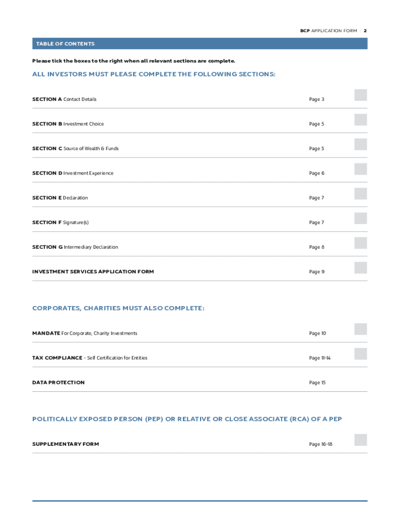
Task: Check the Section E Declaration box
Action: [361, 194]
